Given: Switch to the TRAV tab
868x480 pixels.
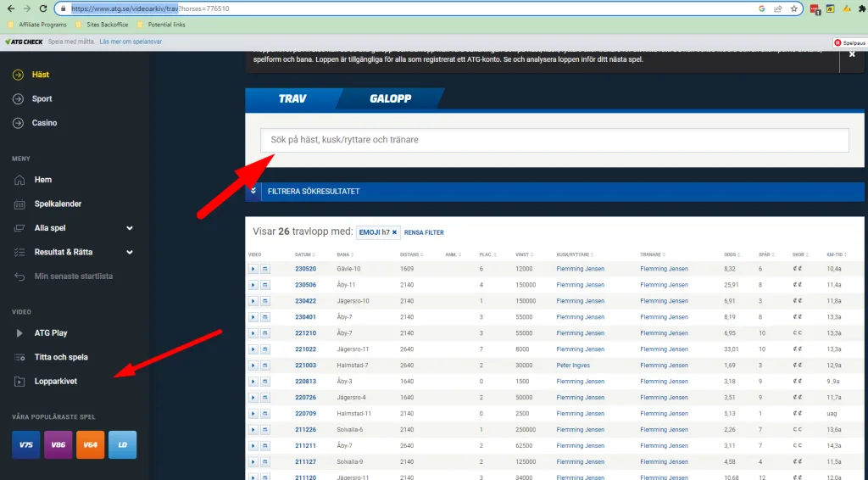Looking at the screenshot, I should [292, 98].
